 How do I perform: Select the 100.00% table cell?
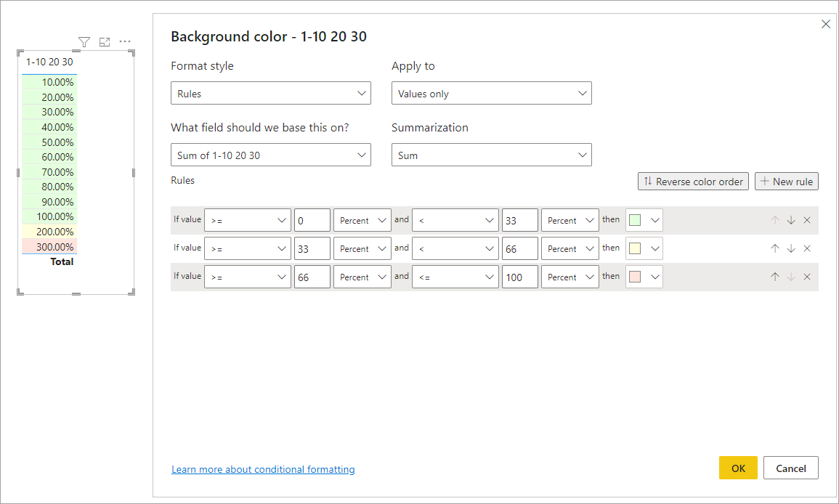point(50,216)
